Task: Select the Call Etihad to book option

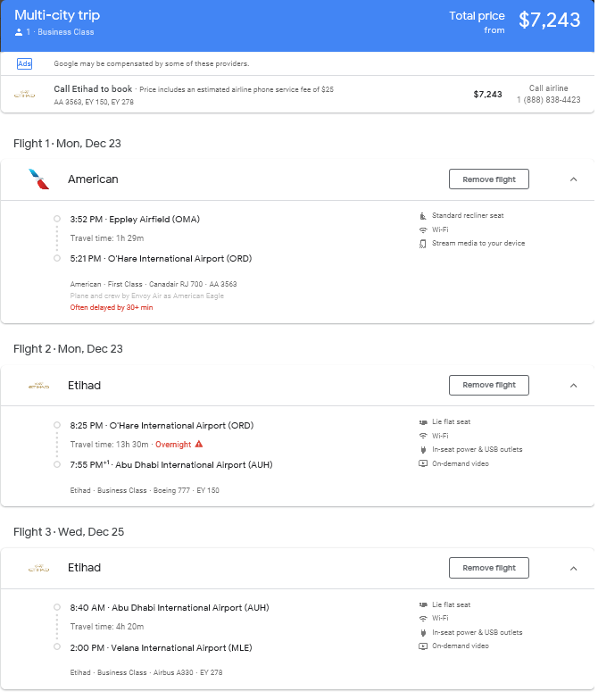Action: [x=298, y=95]
